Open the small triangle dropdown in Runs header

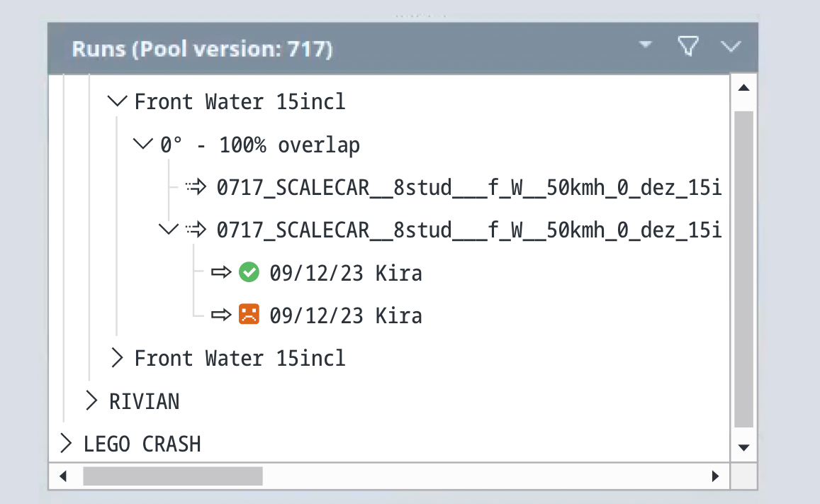pos(646,45)
